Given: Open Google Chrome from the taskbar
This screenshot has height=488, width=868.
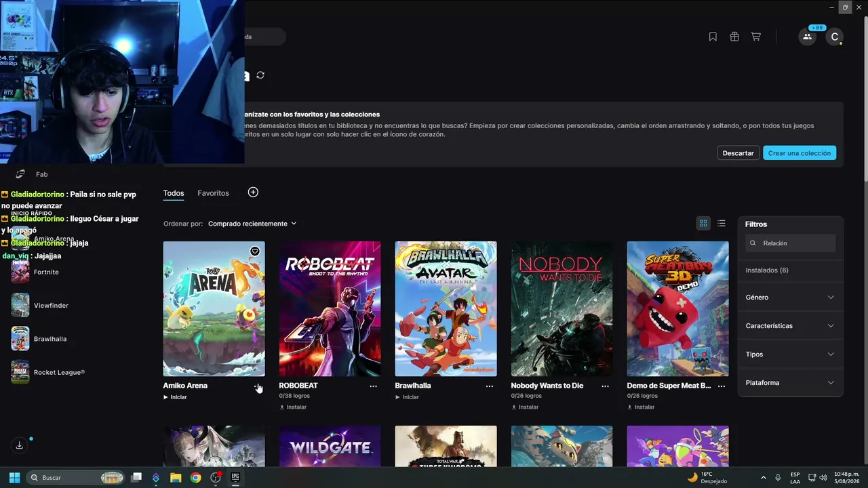Looking at the screenshot, I should 195,478.
